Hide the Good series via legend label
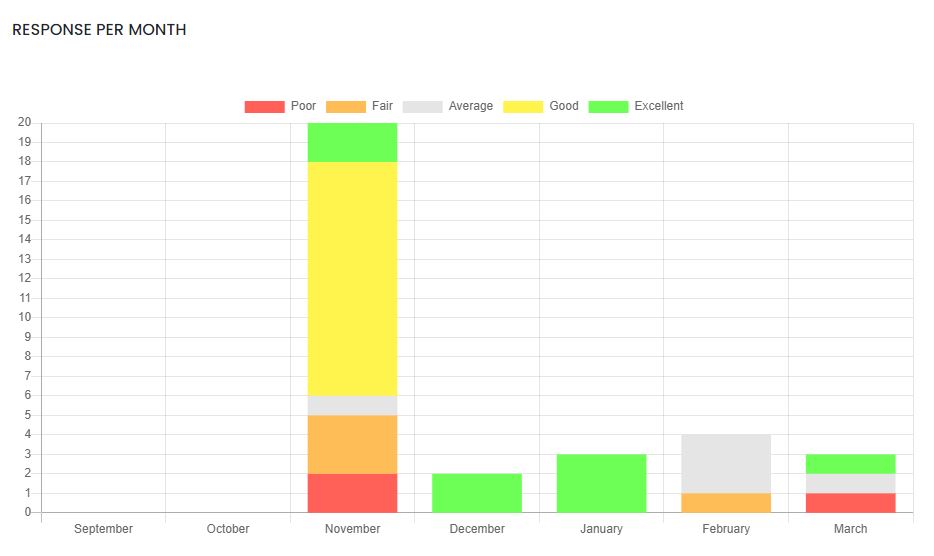This screenshot has width=934, height=556. (x=564, y=106)
